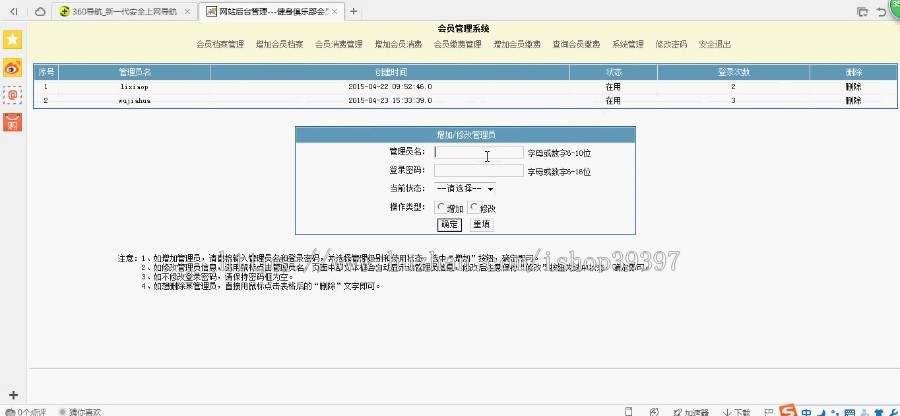Click the circular refresh icon in status bar
900x416 pixels.
click(654, 411)
